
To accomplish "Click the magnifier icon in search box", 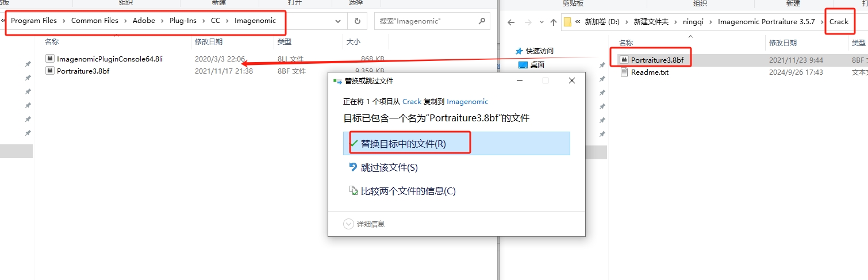I will 482,21.
